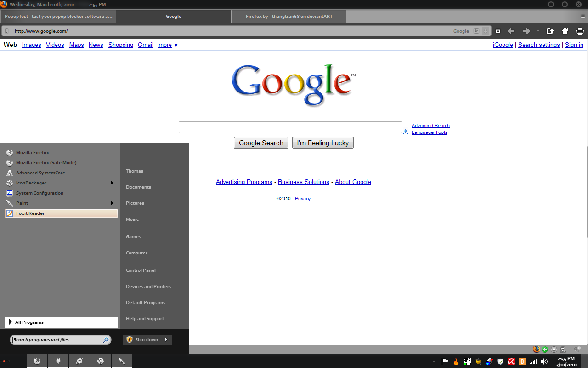Click the Firefox icon in the status bar

(536, 350)
